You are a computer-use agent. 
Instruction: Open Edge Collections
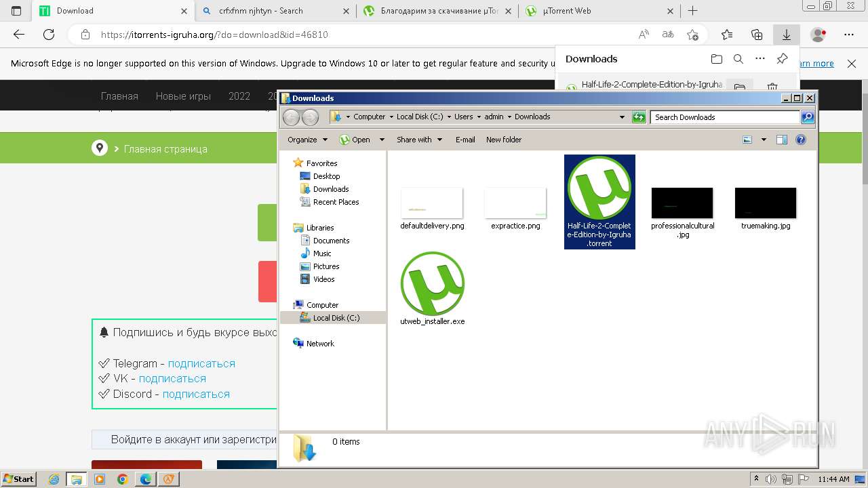tap(757, 35)
